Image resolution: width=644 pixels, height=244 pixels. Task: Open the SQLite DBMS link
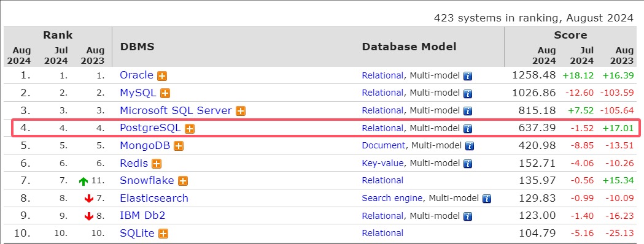pos(137,234)
